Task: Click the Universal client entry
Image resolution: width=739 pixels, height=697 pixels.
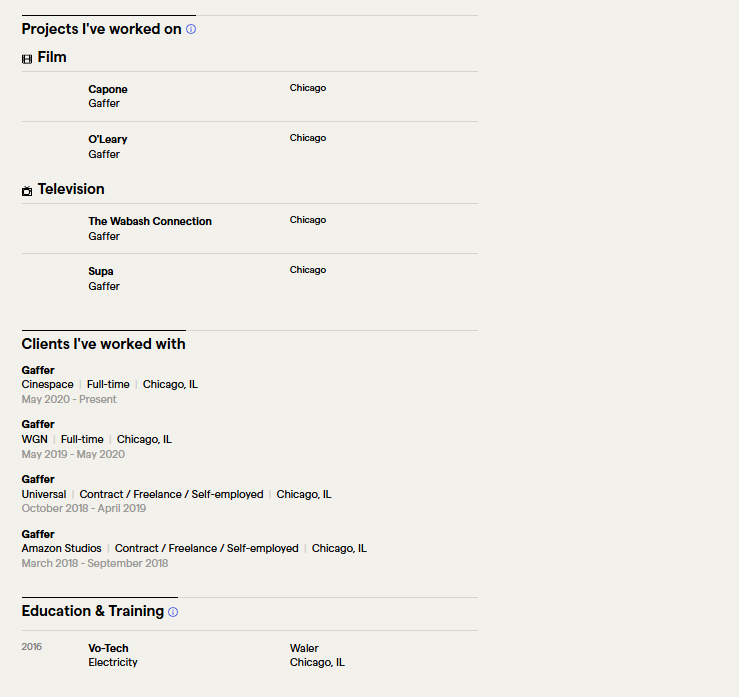Action: (44, 494)
